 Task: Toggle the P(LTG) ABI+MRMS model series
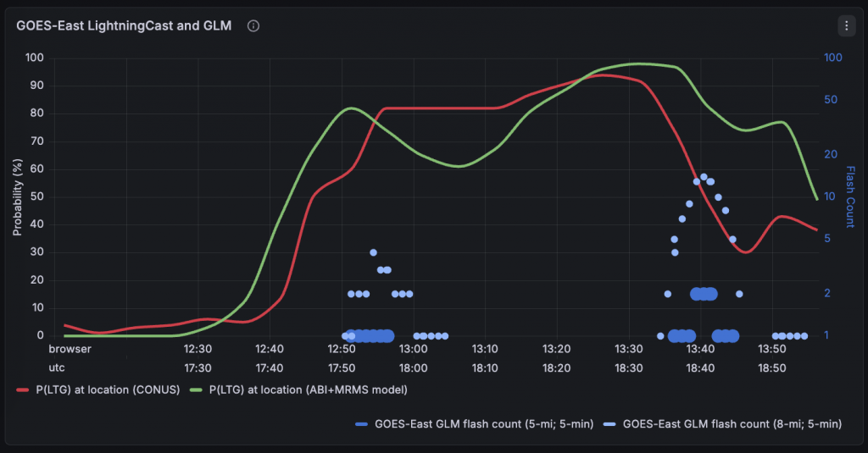pos(309,390)
